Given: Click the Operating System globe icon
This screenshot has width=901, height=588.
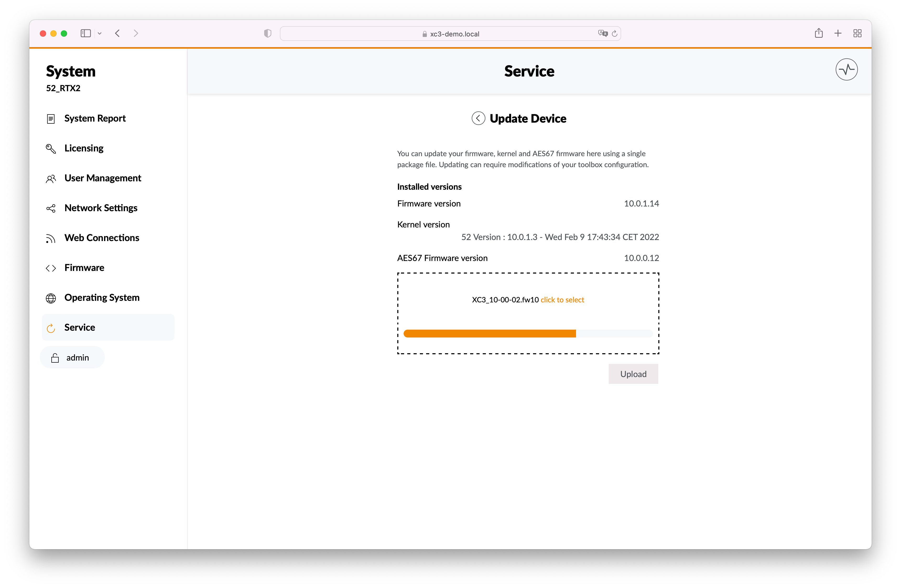Looking at the screenshot, I should coord(51,298).
